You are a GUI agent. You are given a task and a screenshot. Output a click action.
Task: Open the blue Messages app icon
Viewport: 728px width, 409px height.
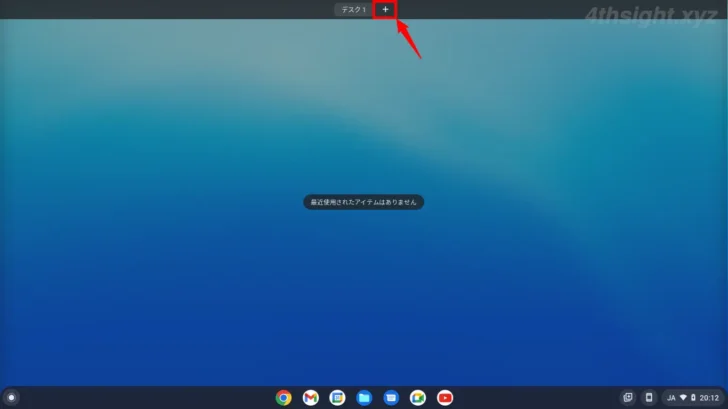391,398
